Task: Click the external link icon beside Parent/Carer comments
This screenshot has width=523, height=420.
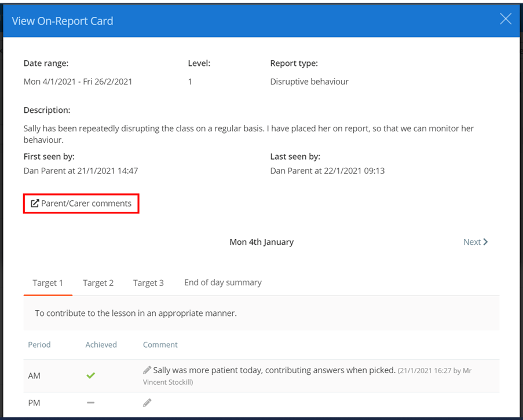Action: [34, 203]
